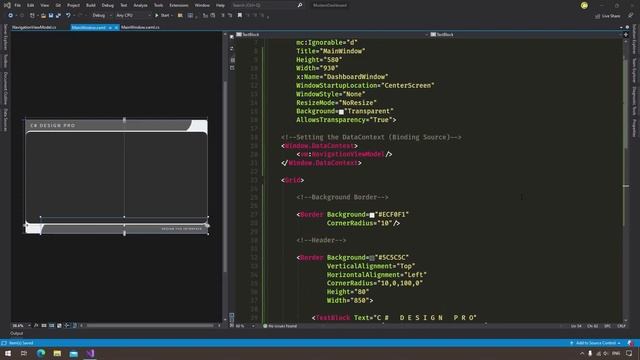
Task: Open the Any CPU platform dropdown
Action: point(133,16)
